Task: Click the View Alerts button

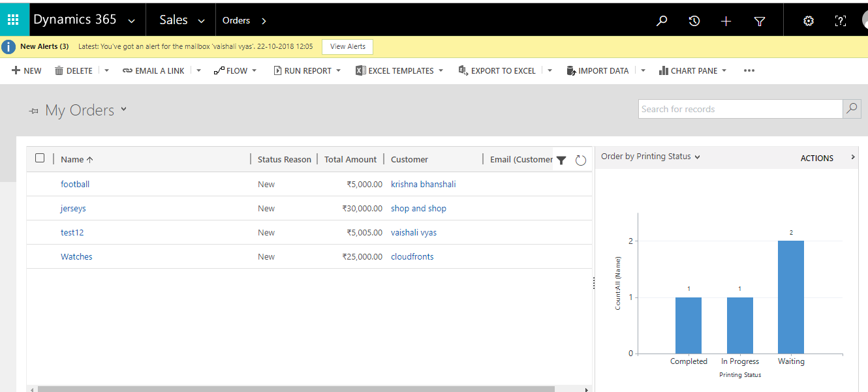Action: (x=348, y=47)
